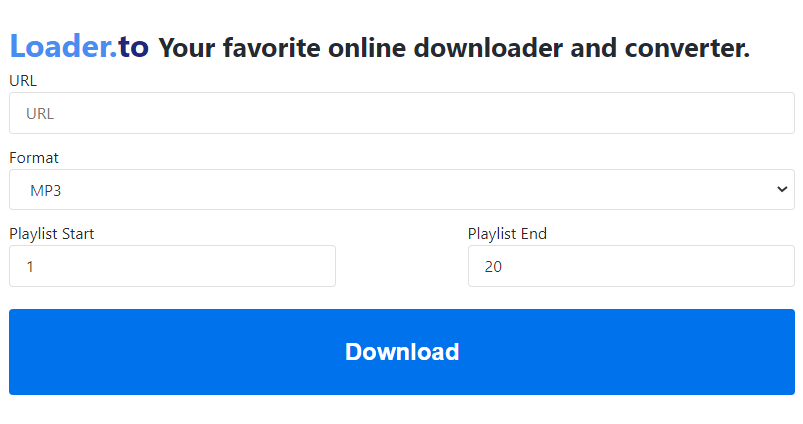Click the dark ".to" part of logo
The image size is (803, 424).
point(129,46)
